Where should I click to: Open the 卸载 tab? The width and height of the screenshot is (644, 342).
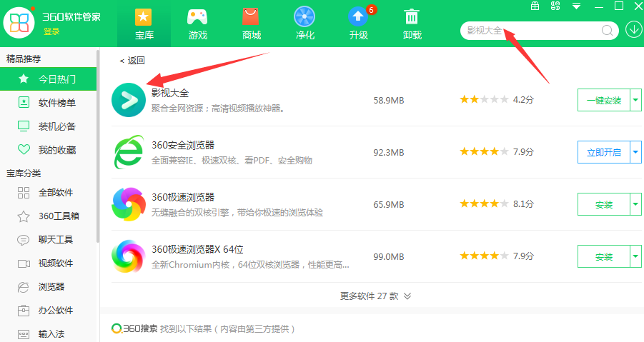412,24
